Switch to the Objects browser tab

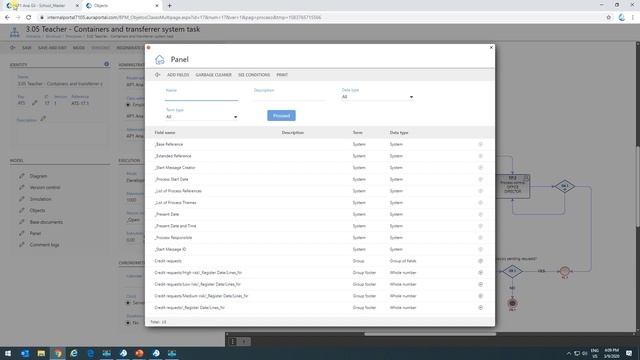click(122, 6)
